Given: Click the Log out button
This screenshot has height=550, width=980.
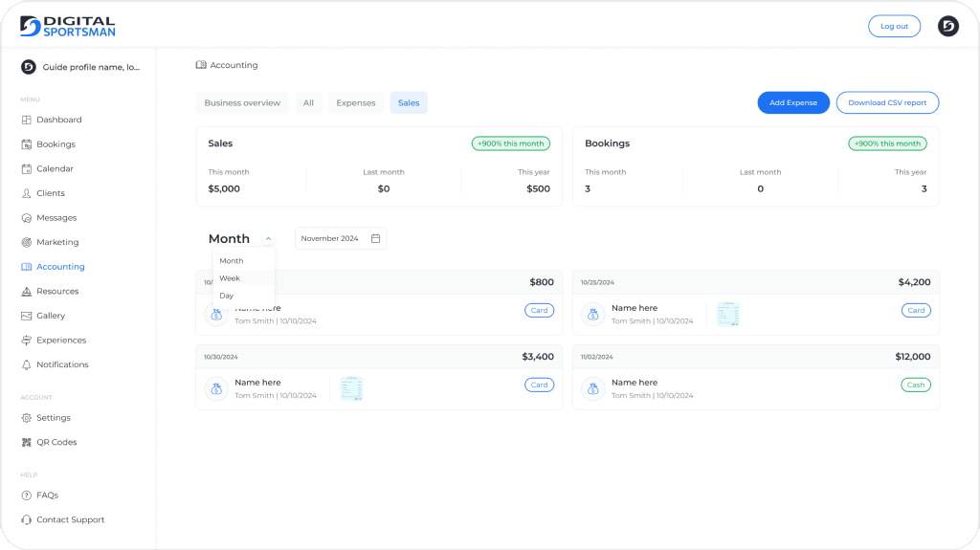Looking at the screenshot, I should [x=894, y=26].
